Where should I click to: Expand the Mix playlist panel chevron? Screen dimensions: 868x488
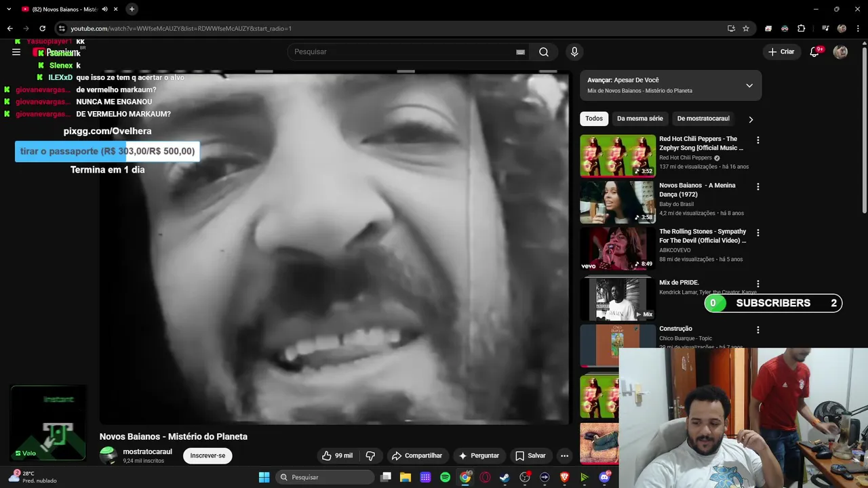point(749,85)
